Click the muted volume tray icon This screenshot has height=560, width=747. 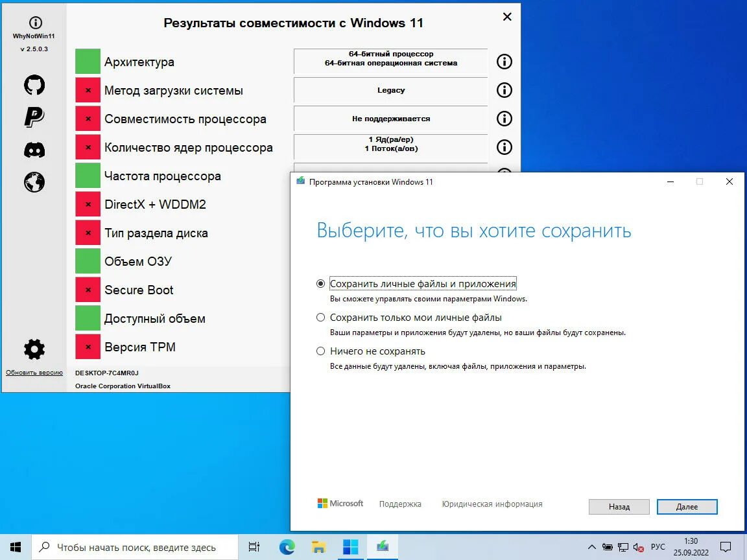pyautogui.click(x=639, y=547)
